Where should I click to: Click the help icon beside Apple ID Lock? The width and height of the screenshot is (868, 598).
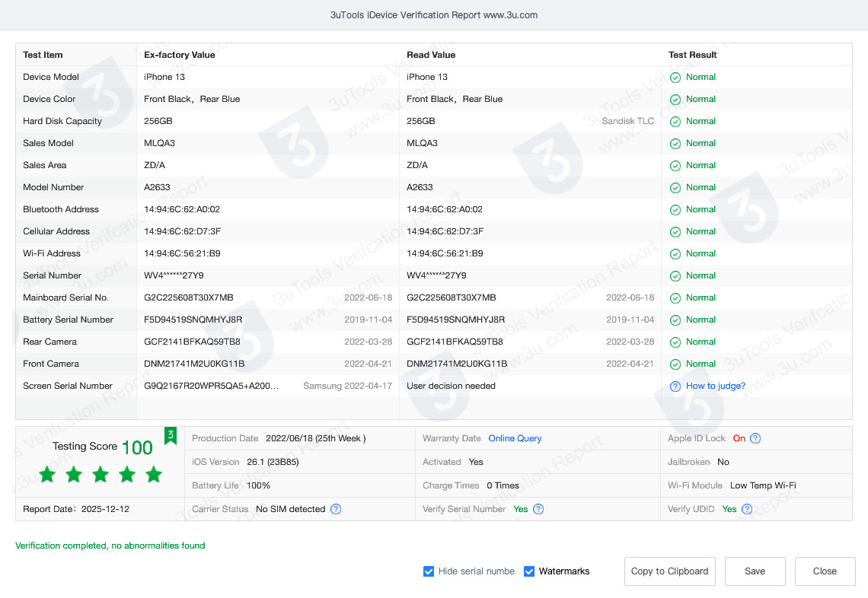(x=755, y=438)
